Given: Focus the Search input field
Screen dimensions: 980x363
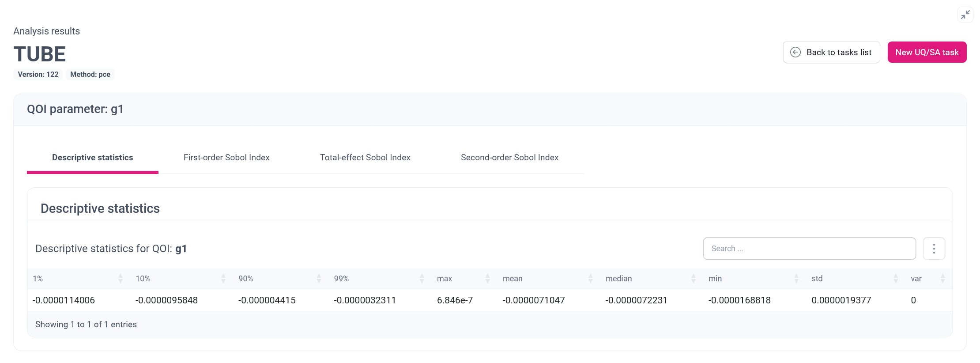Looking at the screenshot, I should click(810, 249).
